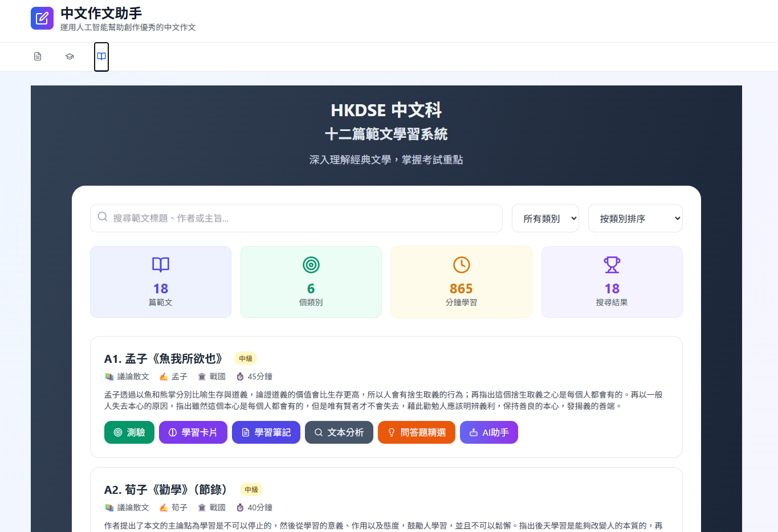Click the 中級 badge on A1 card

[246, 359]
